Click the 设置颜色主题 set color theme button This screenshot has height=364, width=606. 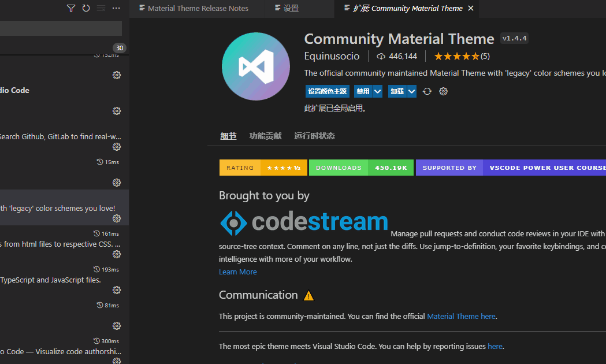point(328,91)
